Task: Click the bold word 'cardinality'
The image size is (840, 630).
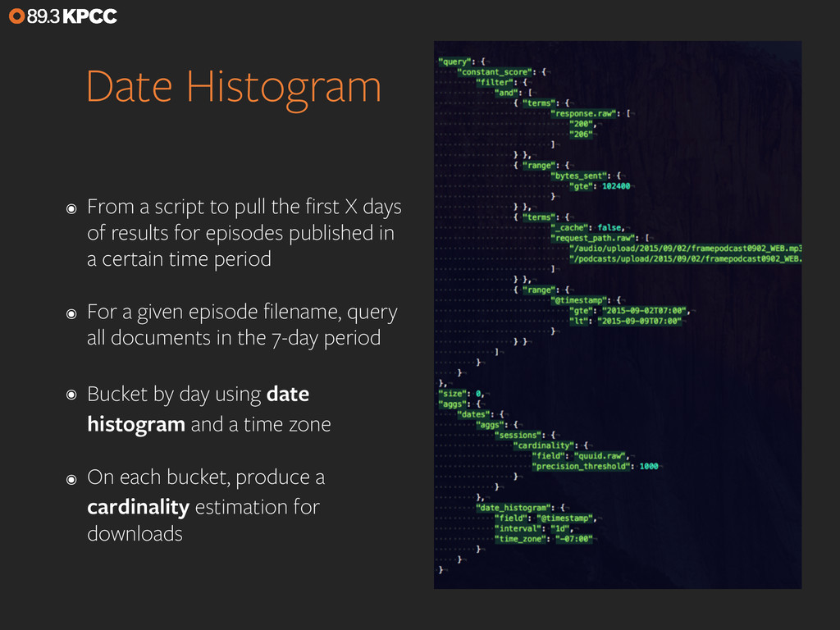Action: pos(138,506)
